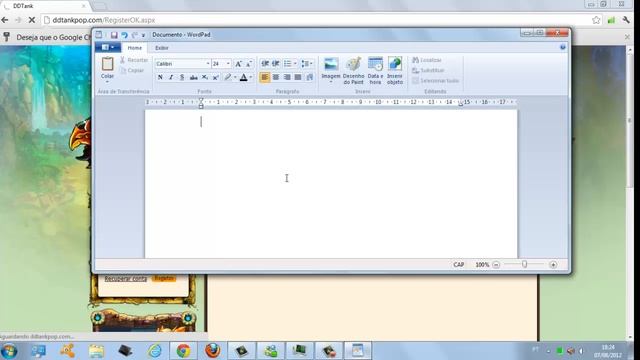Go back in Chrome browser
This screenshot has height=360, width=640.
pos(5,20)
